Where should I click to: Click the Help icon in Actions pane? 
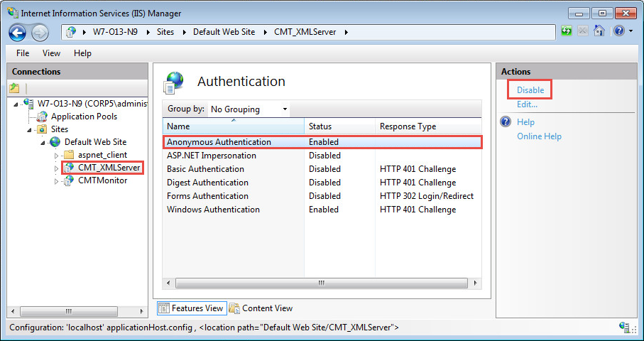pyautogui.click(x=506, y=122)
